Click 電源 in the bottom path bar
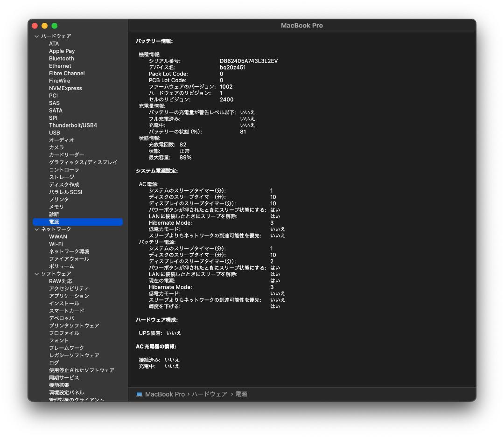This screenshot has height=438, width=504. click(x=241, y=394)
